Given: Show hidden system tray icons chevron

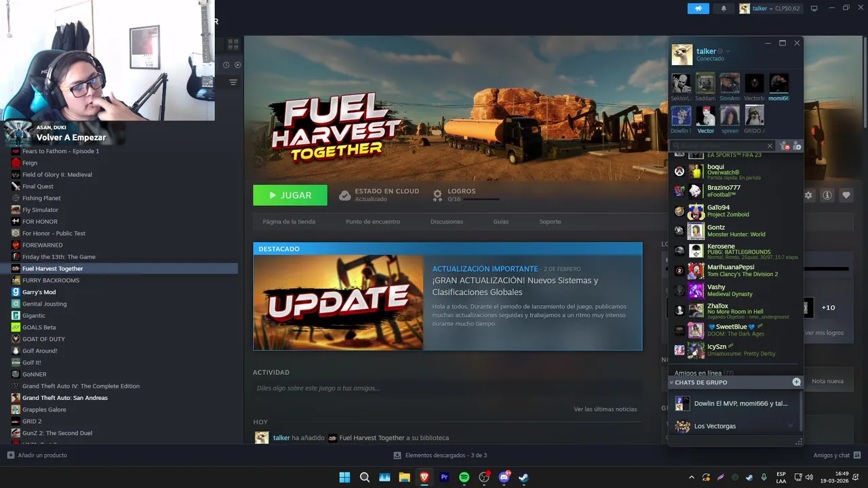Looking at the screenshot, I should tap(691, 477).
